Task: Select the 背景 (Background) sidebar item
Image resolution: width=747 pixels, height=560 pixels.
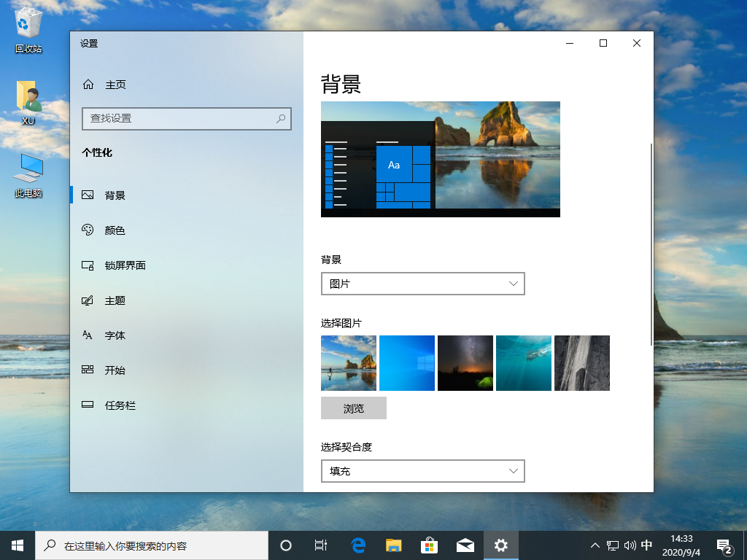Action: coord(115,195)
